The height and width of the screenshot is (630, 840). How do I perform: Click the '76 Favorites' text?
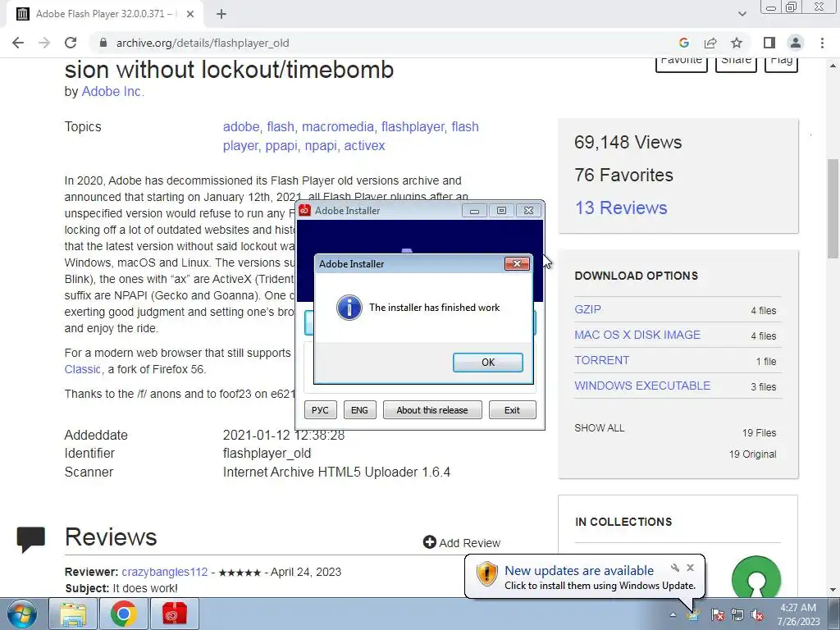(623, 176)
